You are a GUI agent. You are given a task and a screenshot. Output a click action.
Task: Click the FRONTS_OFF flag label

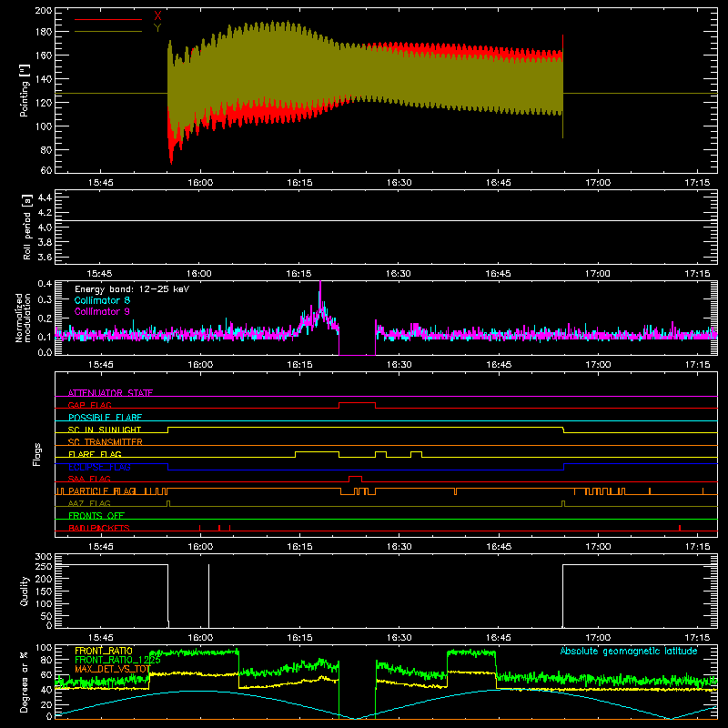tap(96, 516)
